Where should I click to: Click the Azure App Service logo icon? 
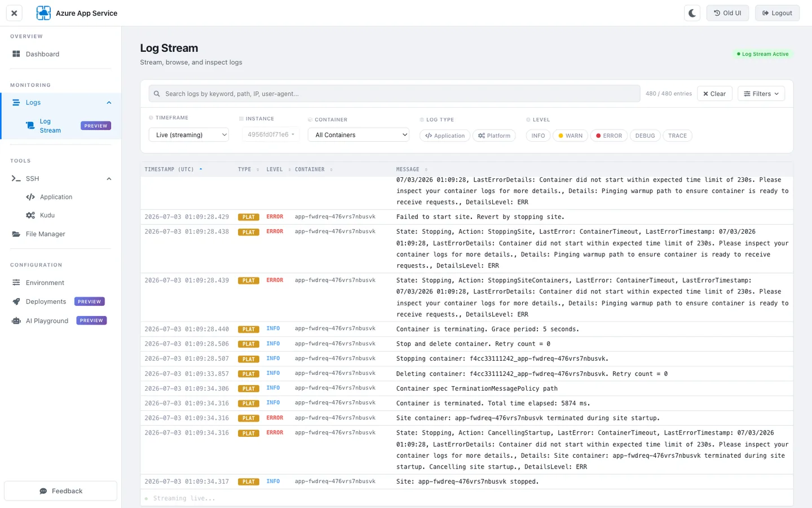click(x=43, y=13)
